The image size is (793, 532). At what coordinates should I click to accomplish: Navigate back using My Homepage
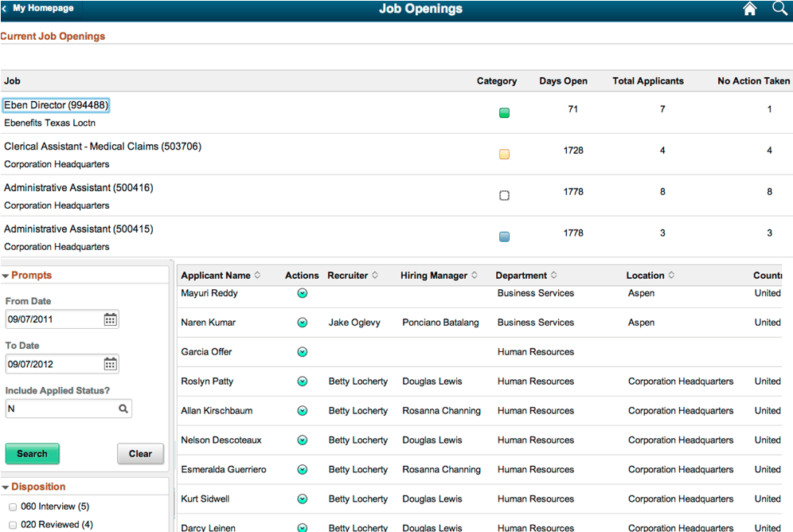(x=40, y=9)
